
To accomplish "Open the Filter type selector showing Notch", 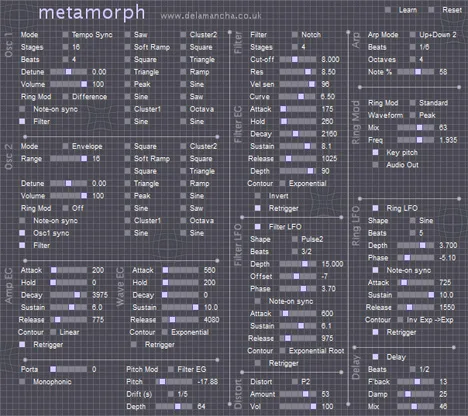I will pos(295,35).
